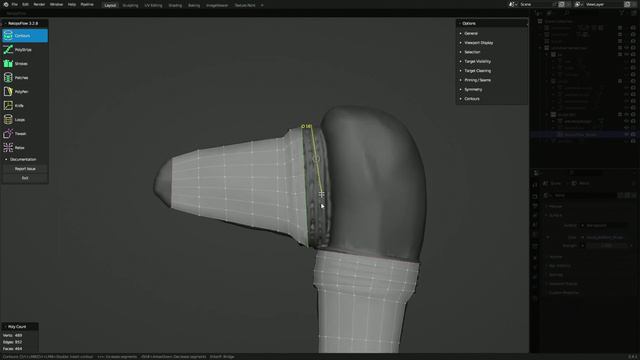This screenshot has height=360, width=640.
Task: Select the Relax tool
Action: (25, 147)
